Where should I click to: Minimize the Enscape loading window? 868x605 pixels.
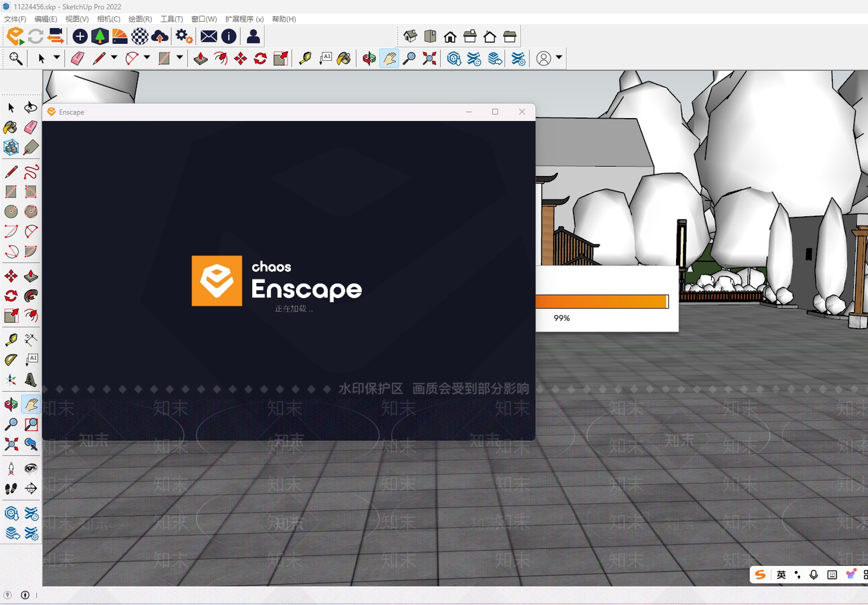[x=469, y=112]
